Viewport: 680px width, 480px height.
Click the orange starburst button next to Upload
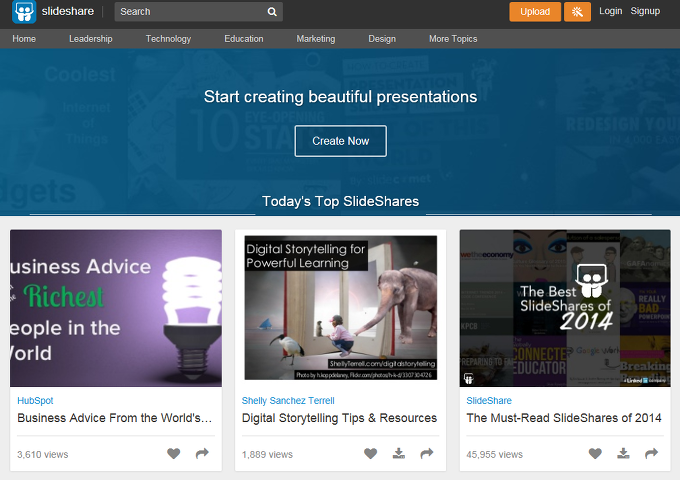point(577,12)
